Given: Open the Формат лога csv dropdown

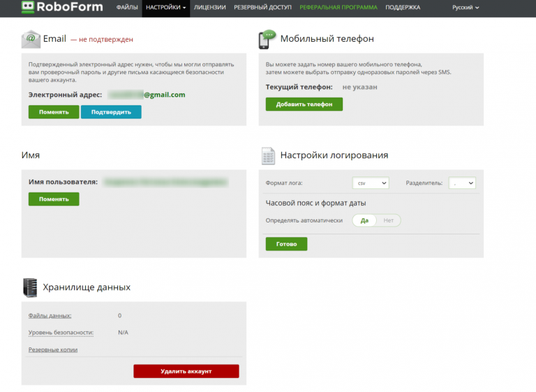Looking at the screenshot, I should click(371, 183).
